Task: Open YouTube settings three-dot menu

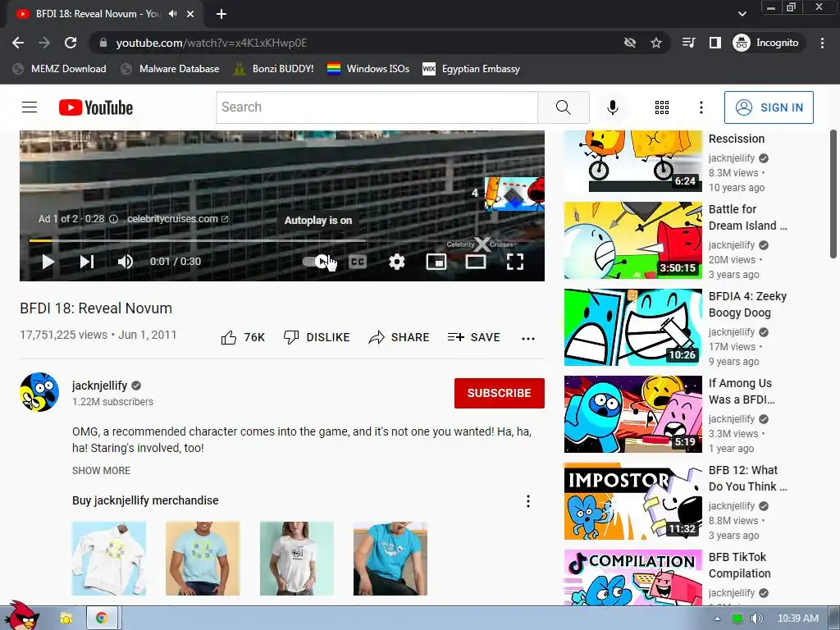Action: (701, 107)
